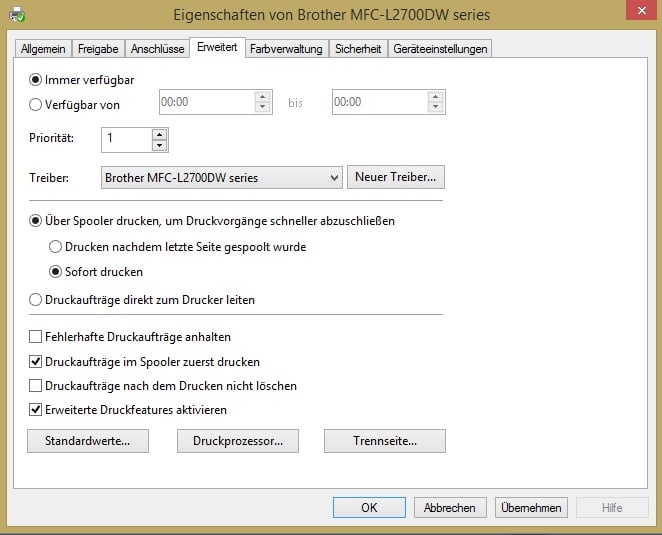Disable 'Erweiterte Druckfeatures aktivieren' checkbox
The height and width of the screenshot is (535, 662).
click(36, 409)
